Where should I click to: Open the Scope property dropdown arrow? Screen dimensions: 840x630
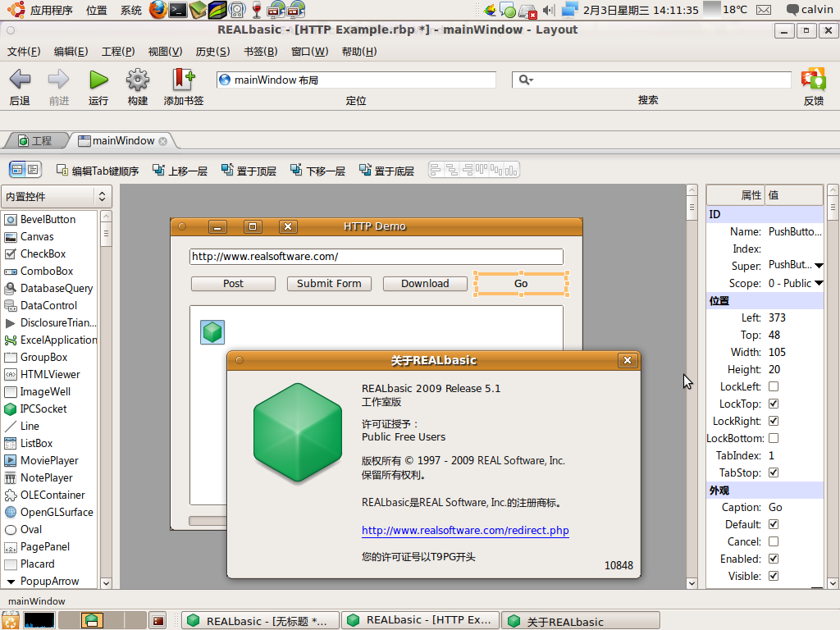tap(819, 283)
